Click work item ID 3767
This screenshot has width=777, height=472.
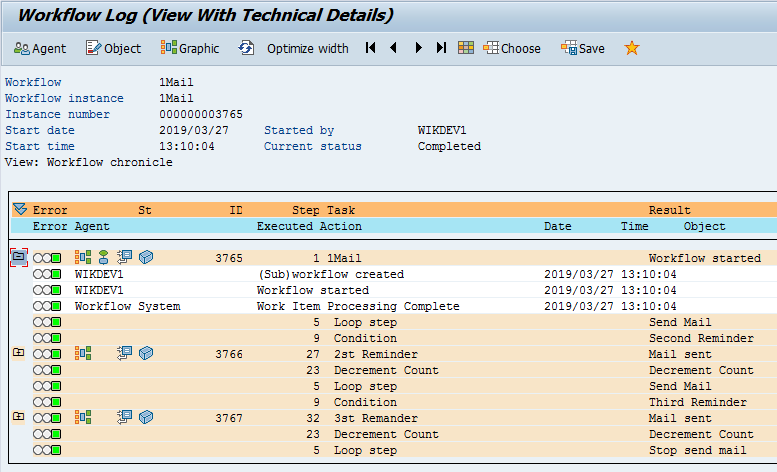pos(229,418)
